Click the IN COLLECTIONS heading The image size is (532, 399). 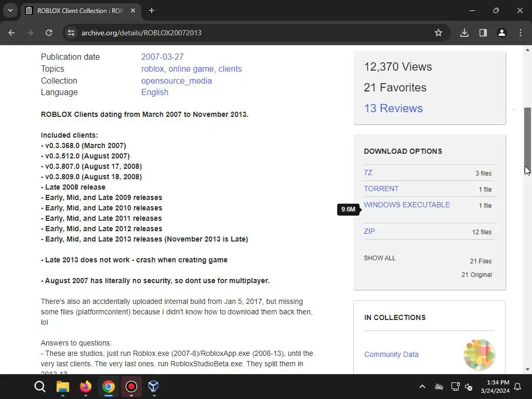coord(395,317)
